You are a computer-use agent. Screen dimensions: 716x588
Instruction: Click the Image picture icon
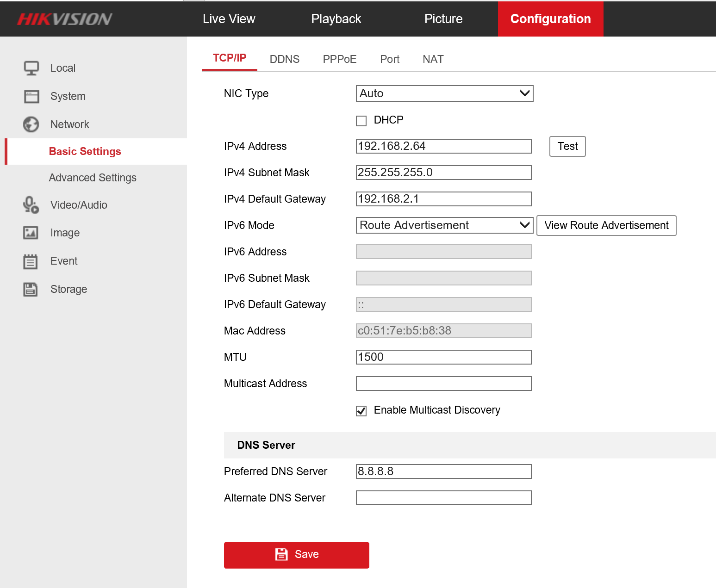coord(31,233)
